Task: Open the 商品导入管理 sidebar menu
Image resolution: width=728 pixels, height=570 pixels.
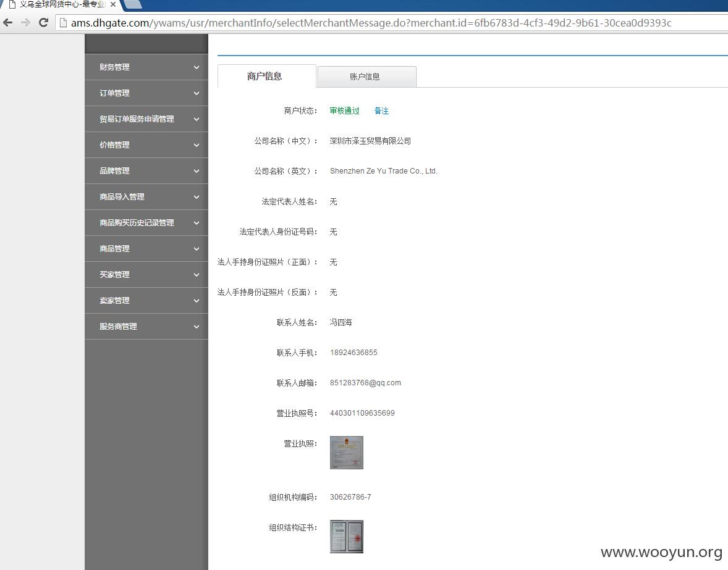Action: tap(146, 197)
